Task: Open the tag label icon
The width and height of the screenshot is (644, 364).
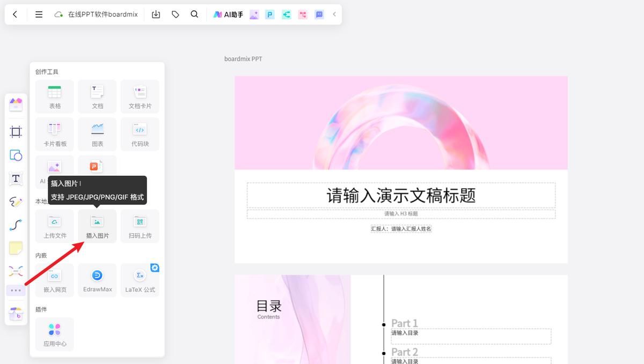Action: click(x=175, y=14)
